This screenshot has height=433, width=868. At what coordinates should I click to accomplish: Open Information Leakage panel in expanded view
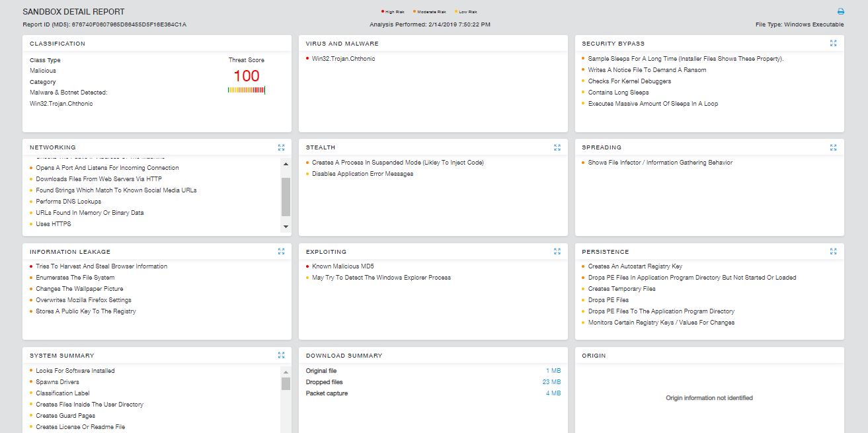click(x=281, y=252)
